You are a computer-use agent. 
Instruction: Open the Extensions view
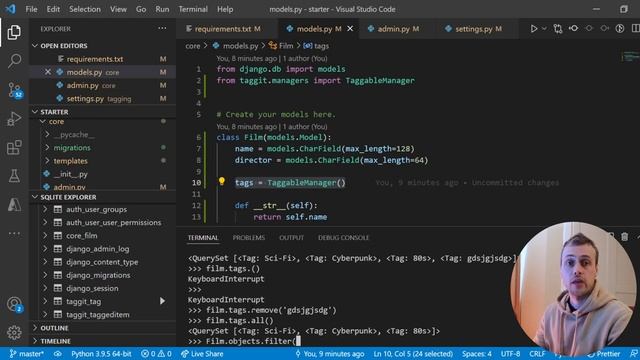coord(14,147)
